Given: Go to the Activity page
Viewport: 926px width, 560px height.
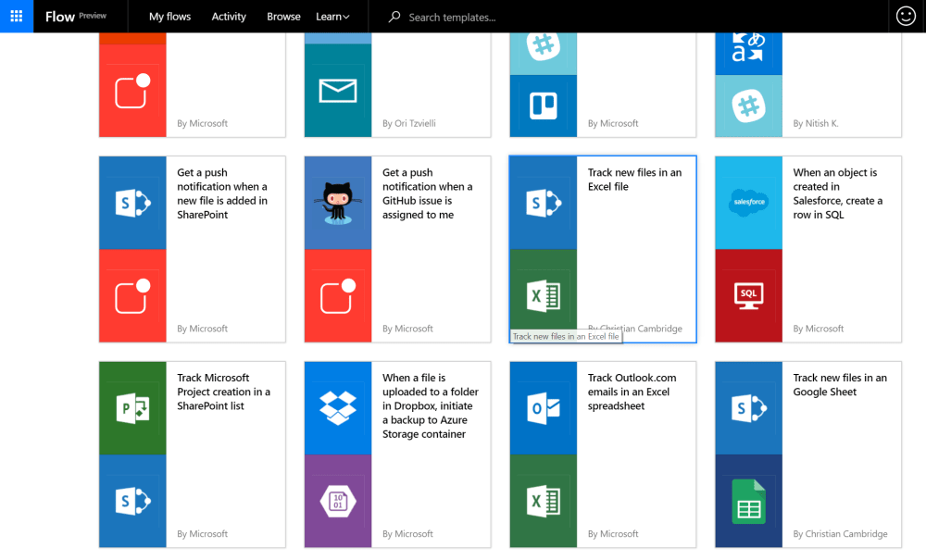Looking at the screenshot, I should click(x=229, y=17).
